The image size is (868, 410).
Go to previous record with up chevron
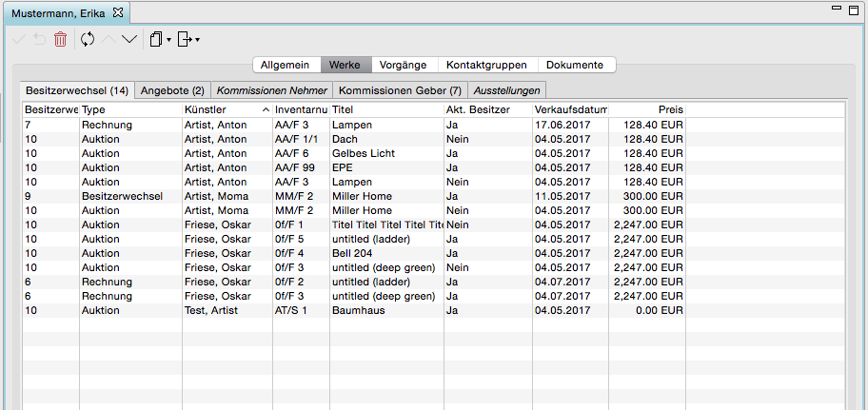coord(109,39)
